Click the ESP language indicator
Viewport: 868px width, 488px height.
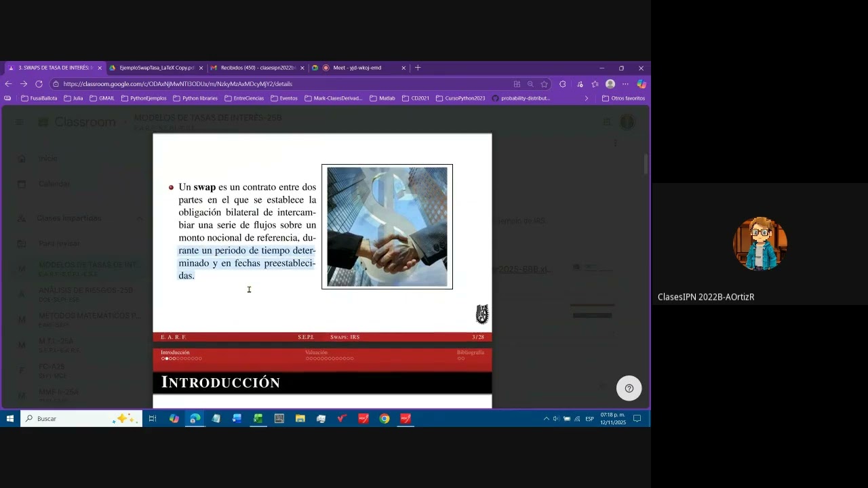pyautogui.click(x=589, y=419)
